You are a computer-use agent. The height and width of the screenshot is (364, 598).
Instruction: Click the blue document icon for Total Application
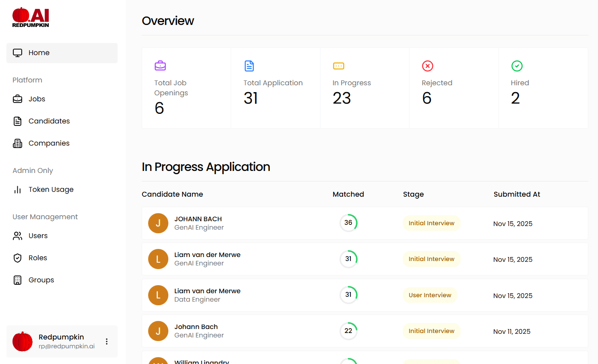point(249,66)
